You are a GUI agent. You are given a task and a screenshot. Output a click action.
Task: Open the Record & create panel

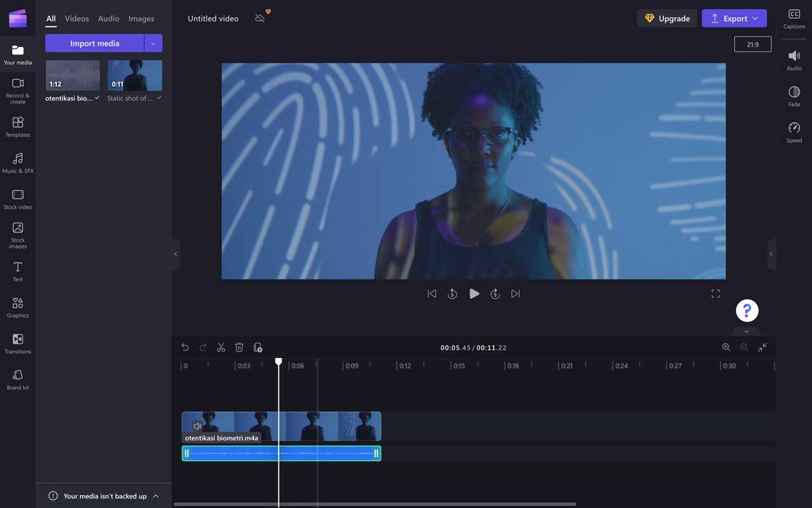(18, 90)
